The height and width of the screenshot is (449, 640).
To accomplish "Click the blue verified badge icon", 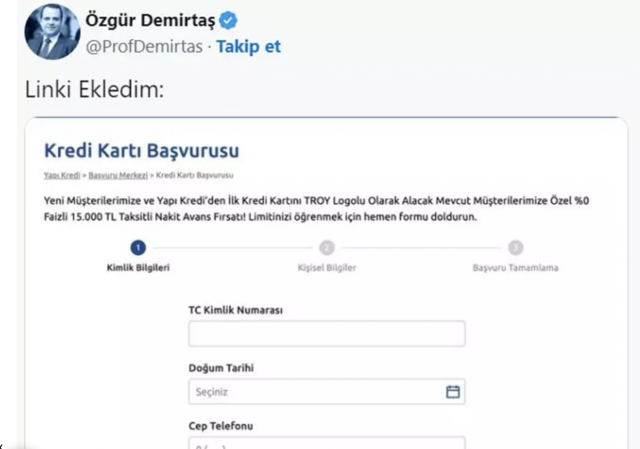I will [x=228, y=20].
